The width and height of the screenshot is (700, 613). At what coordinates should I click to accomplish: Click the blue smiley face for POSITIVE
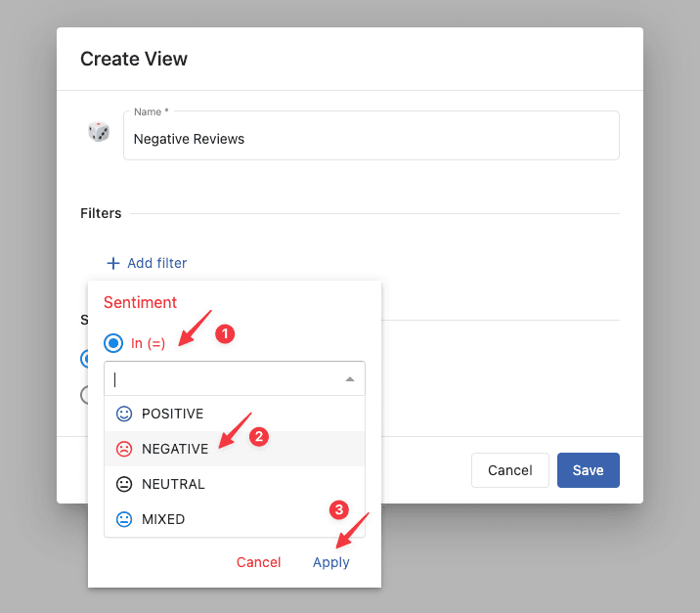point(124,414)
